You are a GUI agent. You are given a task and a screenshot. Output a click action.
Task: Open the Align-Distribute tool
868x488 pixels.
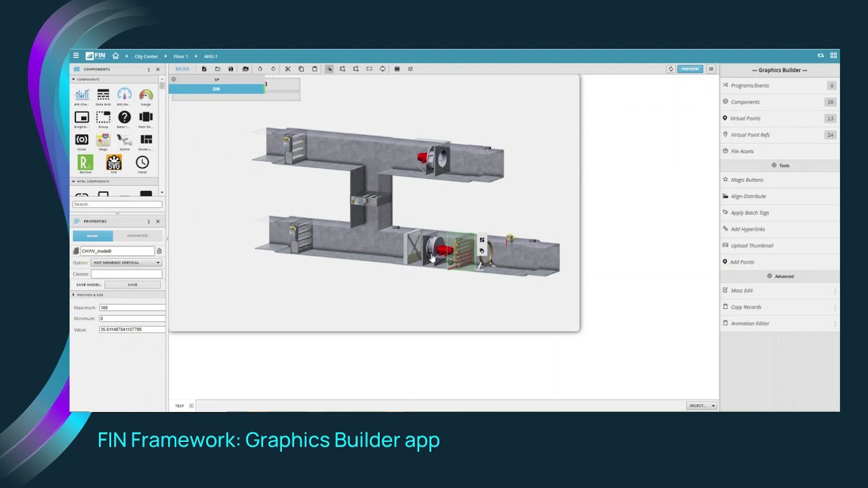(779, 196)
